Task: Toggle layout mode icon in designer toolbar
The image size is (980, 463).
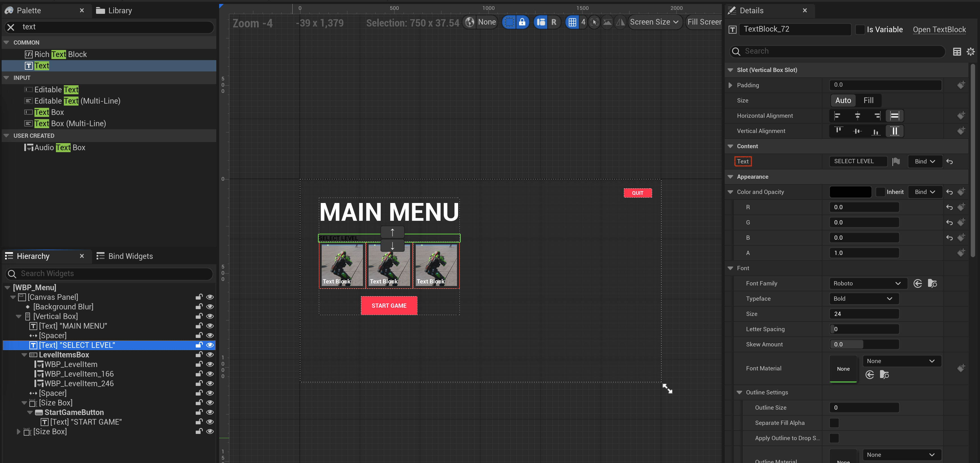Action: 541,22
